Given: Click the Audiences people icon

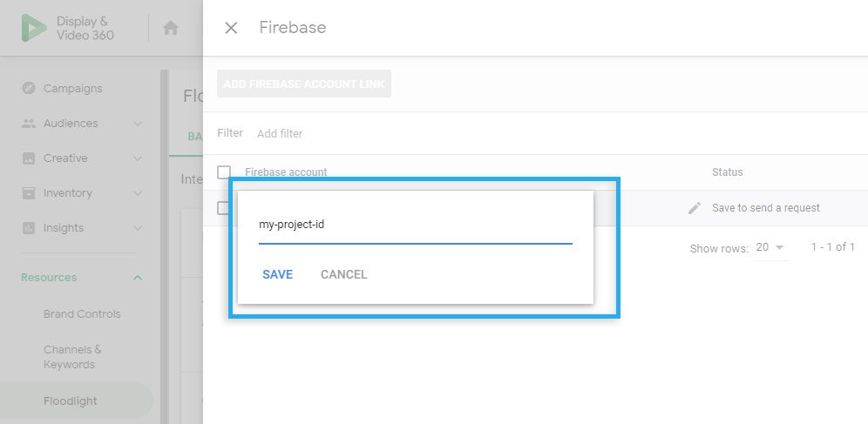Looking at the screenshot, I should [29, 124].
